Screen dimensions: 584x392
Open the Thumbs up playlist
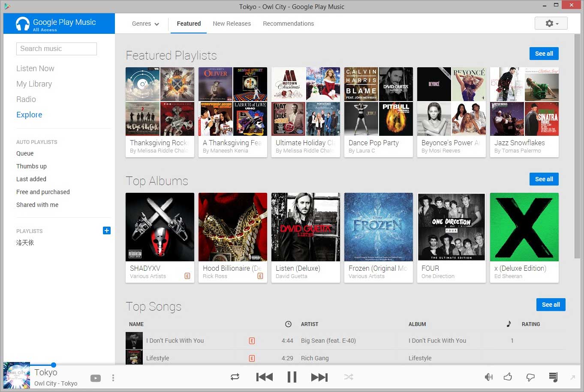point(31,166)
